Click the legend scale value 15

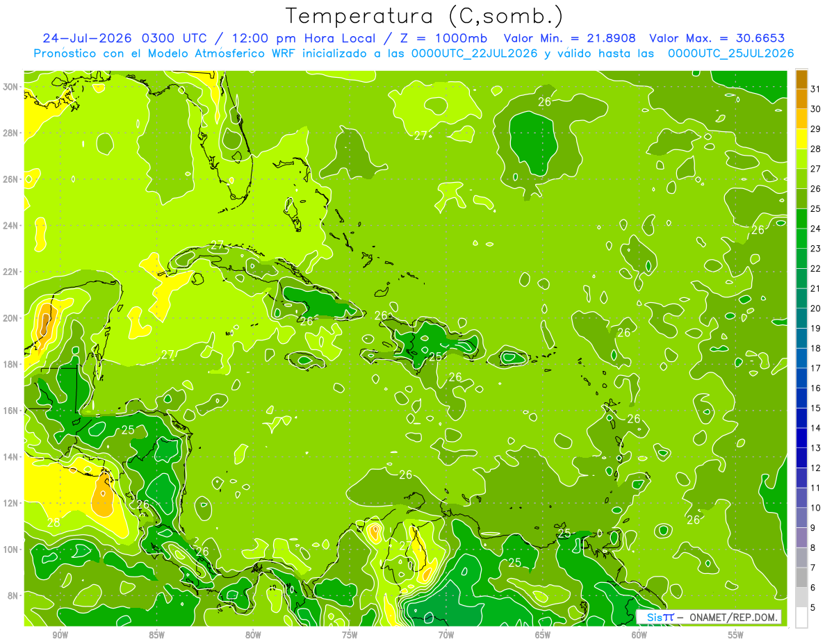(816, 408)
